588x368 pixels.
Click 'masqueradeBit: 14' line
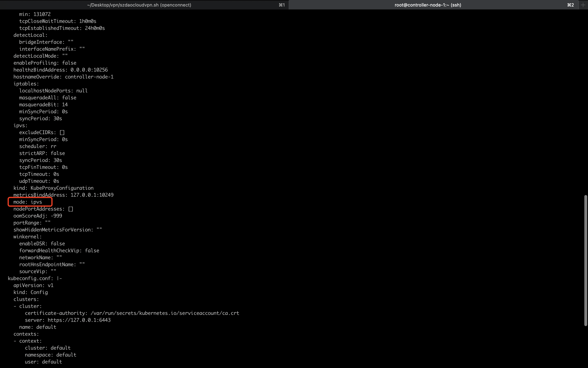[x=43, y=105]
